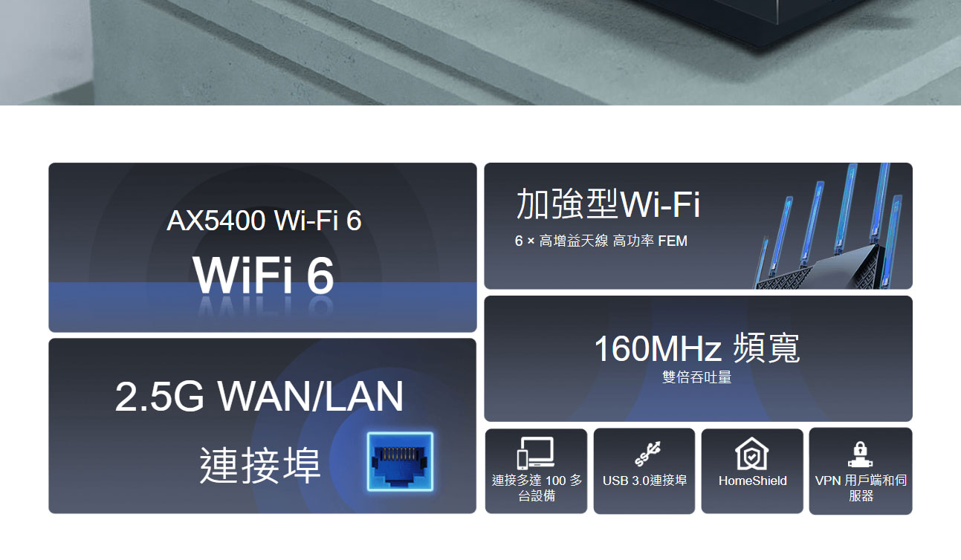Click the USB 3.0連接埠 label
This screenshot has width=961, height=560.
point(644,481)
